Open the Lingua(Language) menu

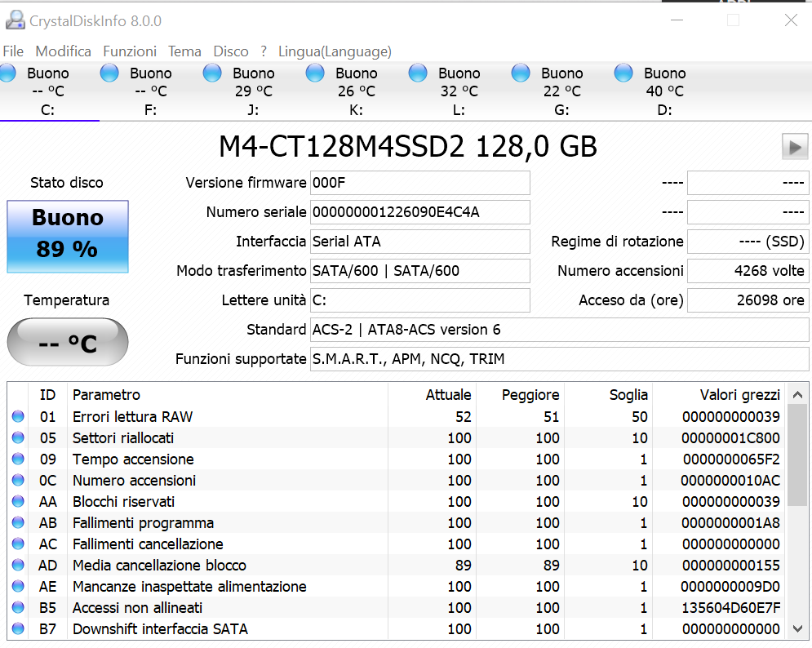pos(335,51)
